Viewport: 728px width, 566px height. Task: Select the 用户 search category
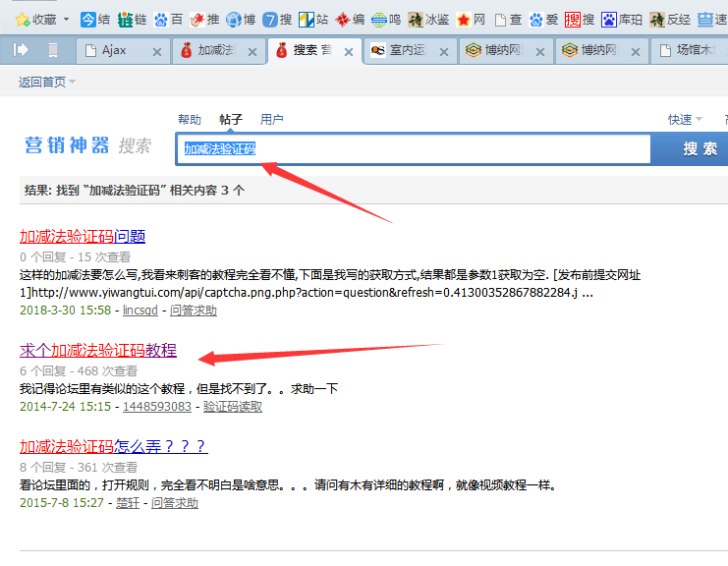pyautogui.click(x=271, y=120)
